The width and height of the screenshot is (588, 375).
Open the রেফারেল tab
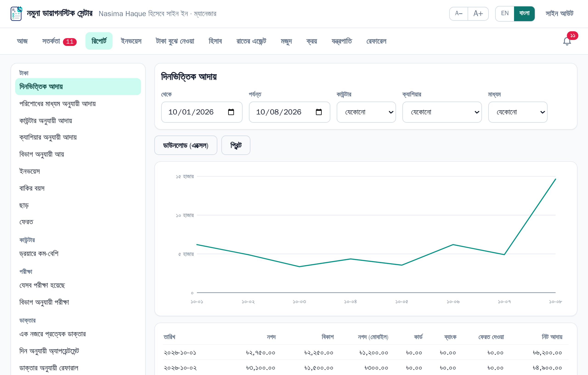tap(376, 41)
